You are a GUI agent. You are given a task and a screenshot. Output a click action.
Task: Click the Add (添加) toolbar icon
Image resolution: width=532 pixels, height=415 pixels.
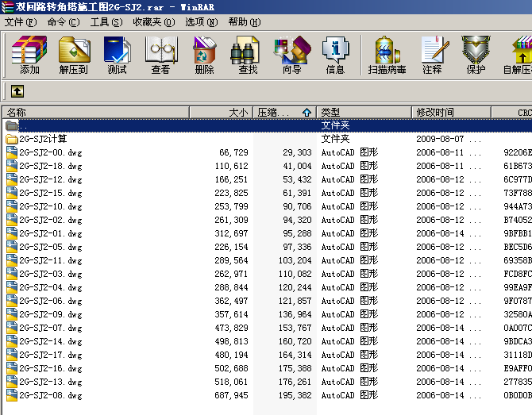pos(29,50)
